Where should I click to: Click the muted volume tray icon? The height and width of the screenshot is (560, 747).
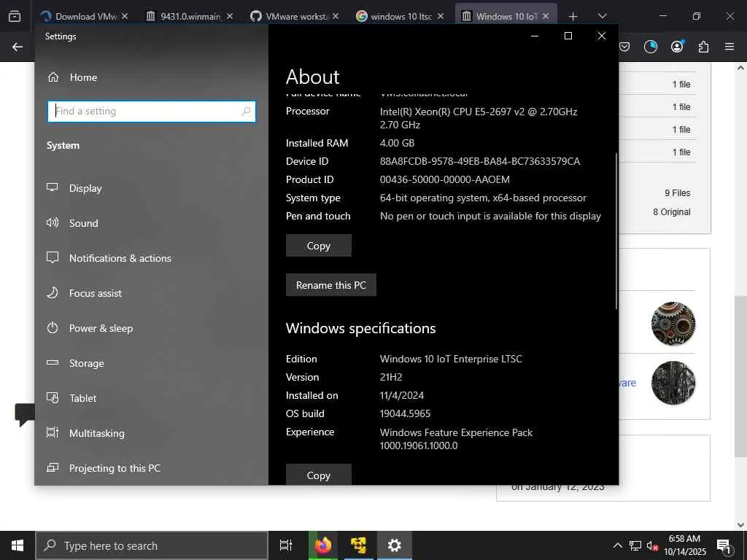point(652,545)
